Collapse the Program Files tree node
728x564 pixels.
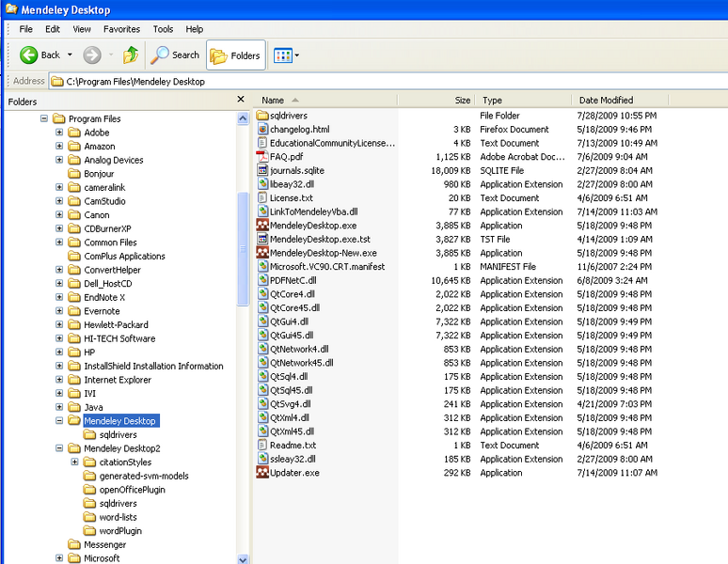(x=44, y=118)
